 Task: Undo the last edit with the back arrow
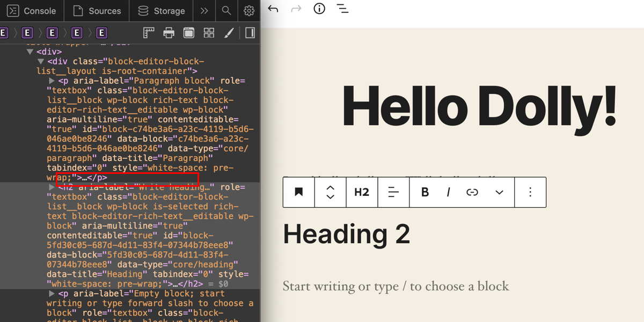(274, 9)
